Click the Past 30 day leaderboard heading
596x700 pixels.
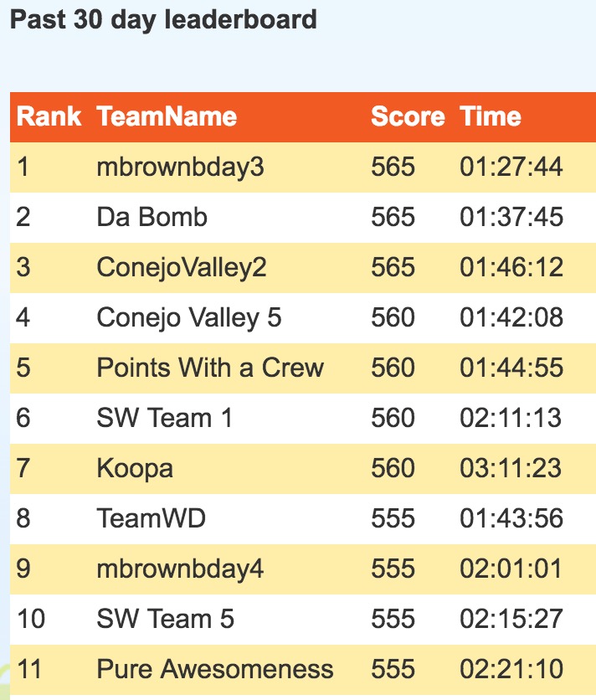click(163, 19)
